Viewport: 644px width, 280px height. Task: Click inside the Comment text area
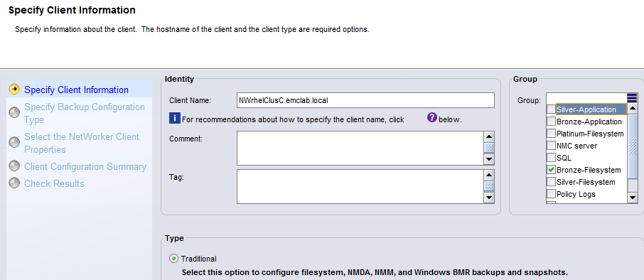[x=360, y=149]
